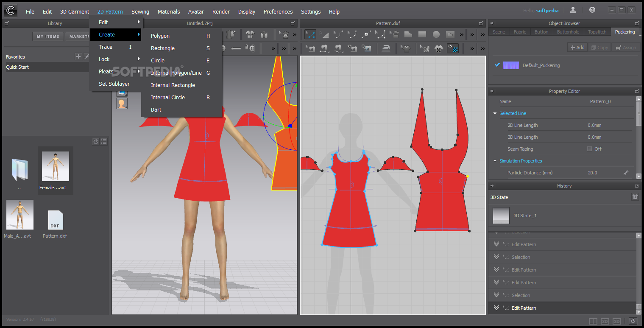Click the Show Sewing eye icon
This screenshot has height=328, width=644.
[x=352, y=48]
